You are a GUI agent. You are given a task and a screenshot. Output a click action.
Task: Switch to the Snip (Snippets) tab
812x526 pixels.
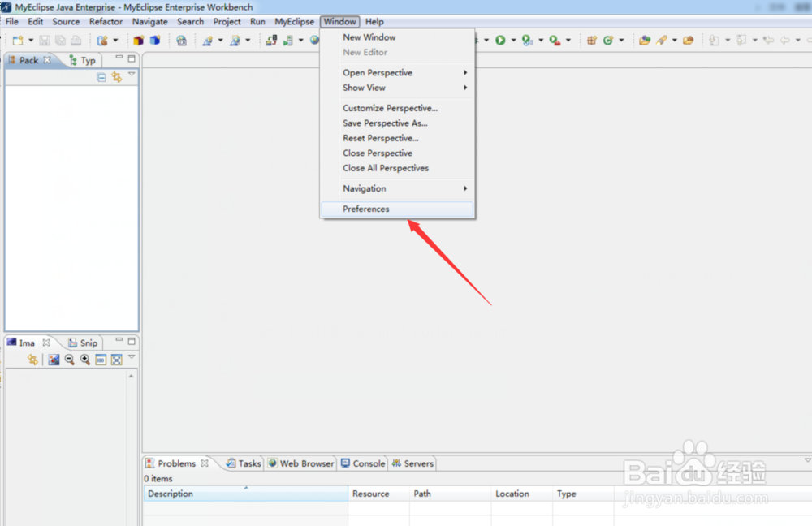(84, 343)
